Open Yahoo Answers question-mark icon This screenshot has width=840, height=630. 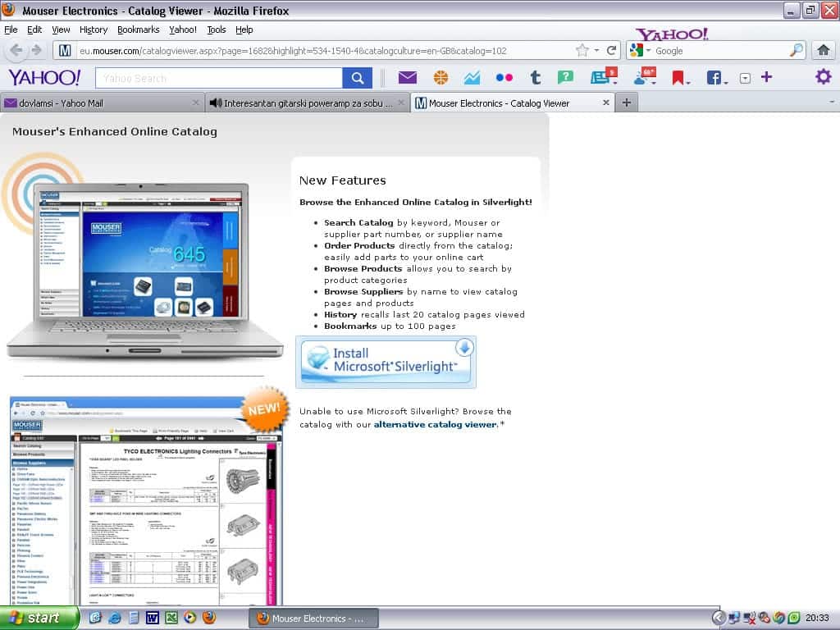pos(565,78)
